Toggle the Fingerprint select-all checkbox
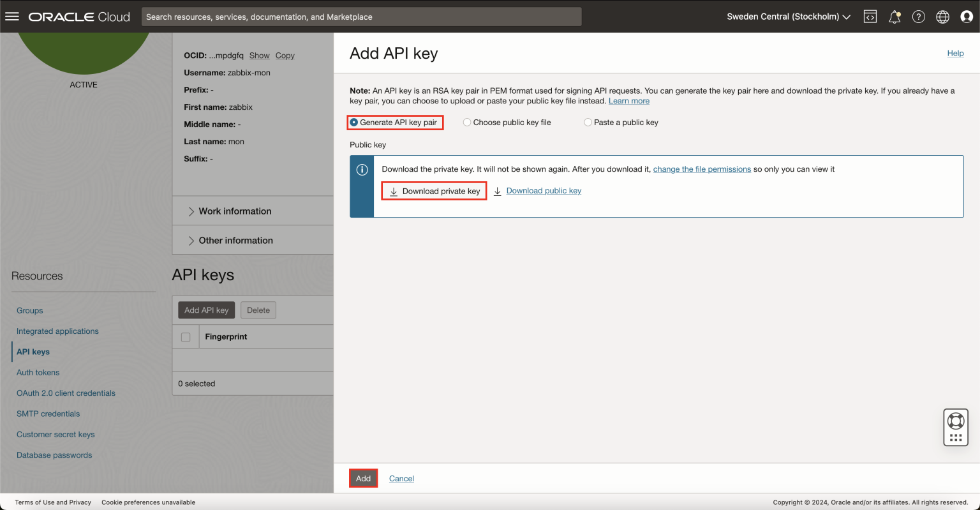 click(186, 336)
